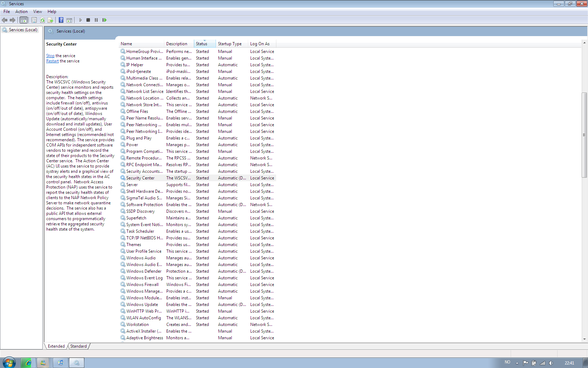Viewport: 588px width, 368px height.
Task: Click the Action Center flag tray icon
Action: coord(525,363)
